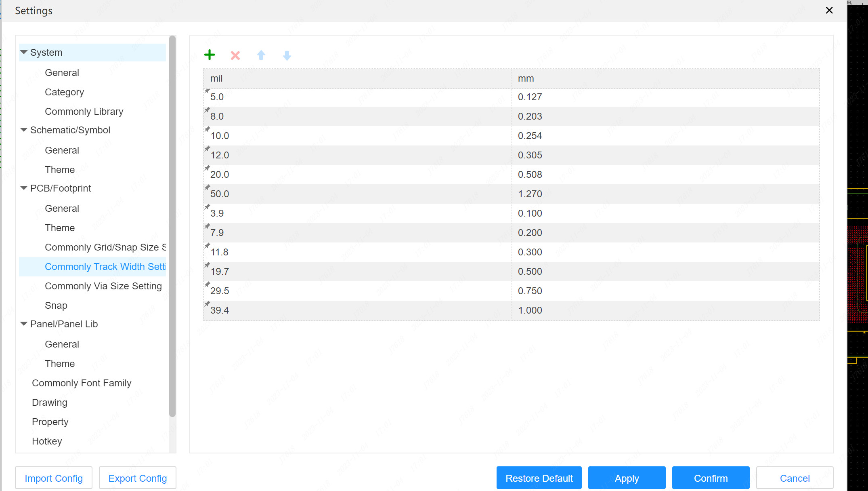Open the Property settings page

click(x=50, y=422)
